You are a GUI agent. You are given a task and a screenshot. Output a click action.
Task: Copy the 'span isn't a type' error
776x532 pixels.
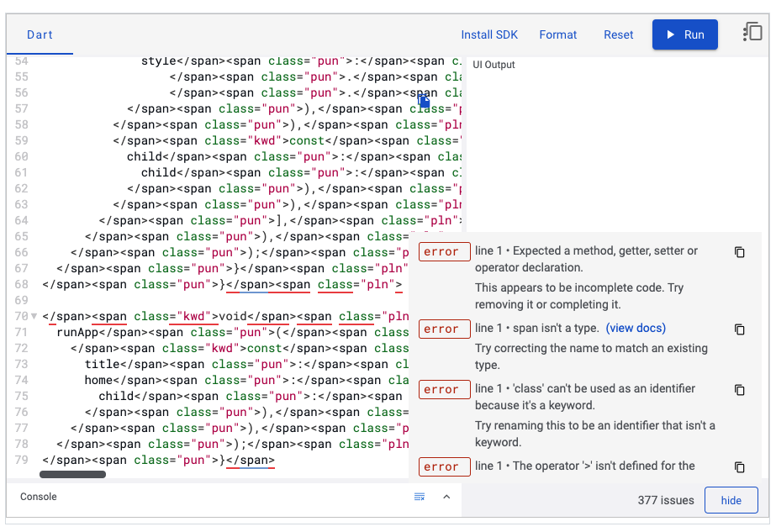pyautogui.click(x=739, y=329)
